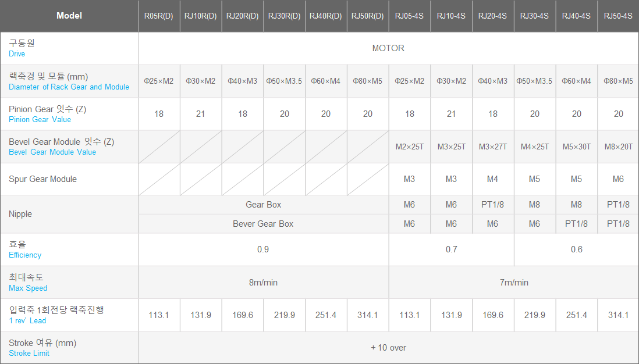Click pinion gear value 21 under RJ10-4S
639x364 pixels.
451,114
